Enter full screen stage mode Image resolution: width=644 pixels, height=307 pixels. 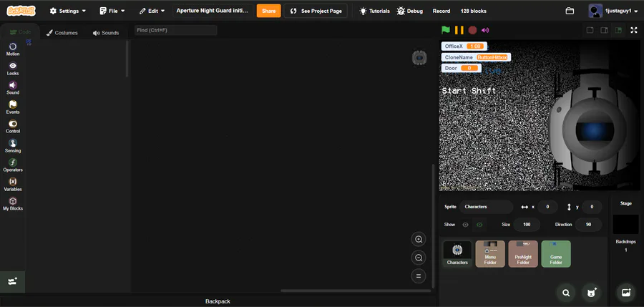point(634,30)
